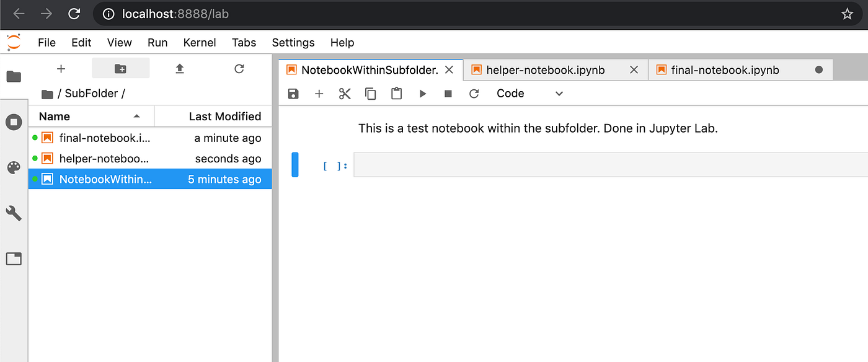Create a new folder in SubFolder
Viewport: 868px width, 362px height.
120,69
